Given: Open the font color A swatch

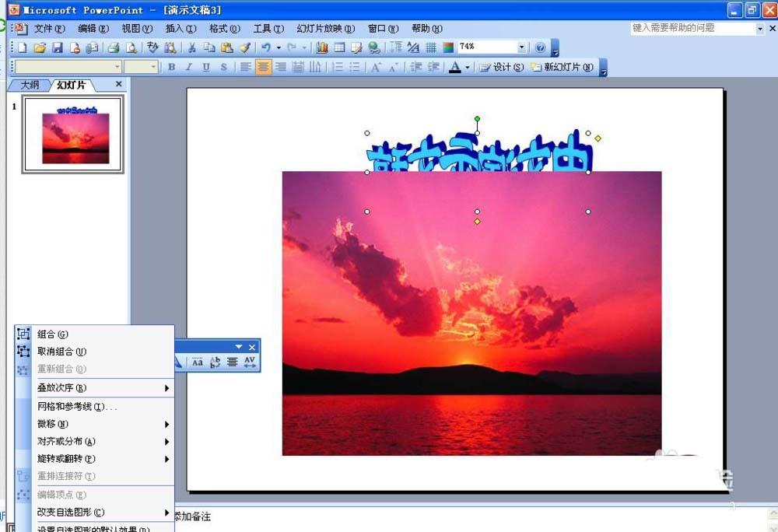Looking at the screenshot, I should 455,68.
